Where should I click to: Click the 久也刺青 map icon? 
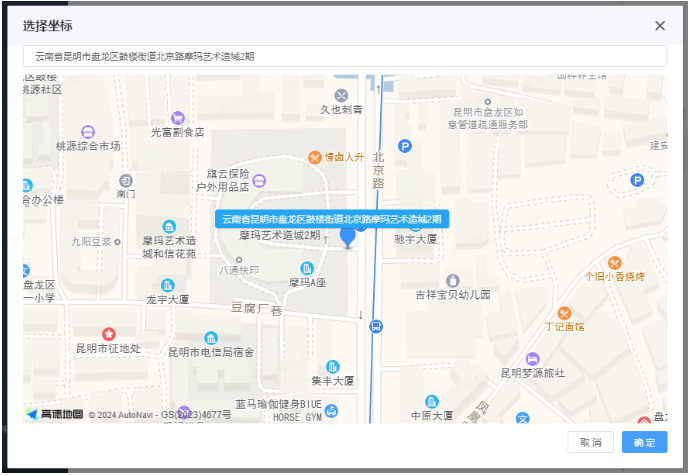click(341, 94)
